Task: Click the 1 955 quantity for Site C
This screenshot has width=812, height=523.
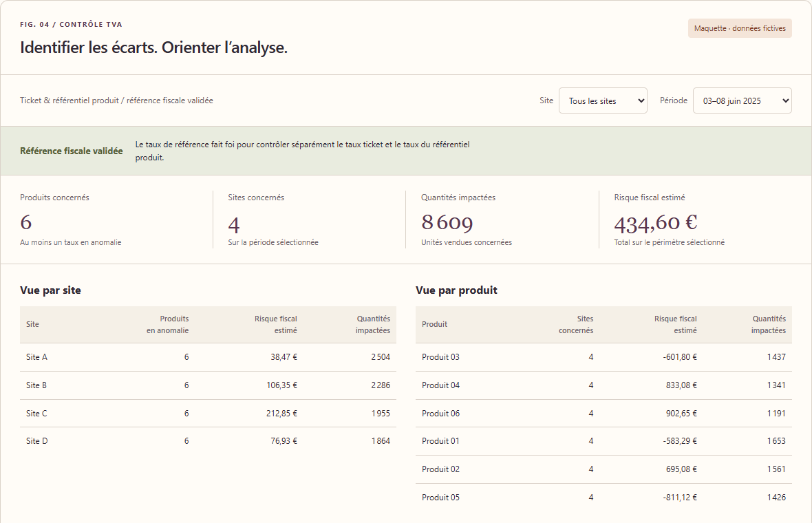Action: (381, 413)
